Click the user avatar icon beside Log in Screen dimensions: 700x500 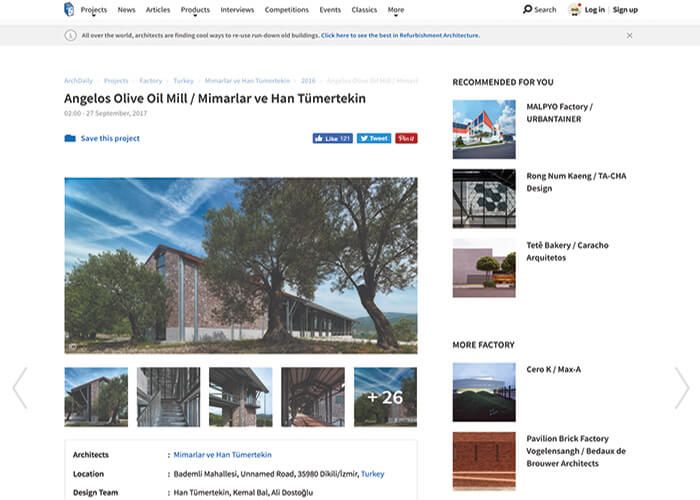(x=575, y=10)
